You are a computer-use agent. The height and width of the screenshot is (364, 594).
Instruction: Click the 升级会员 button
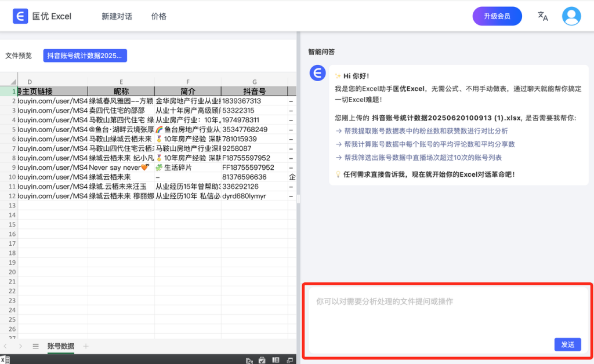pyautogui.click(x=497, y=16)
